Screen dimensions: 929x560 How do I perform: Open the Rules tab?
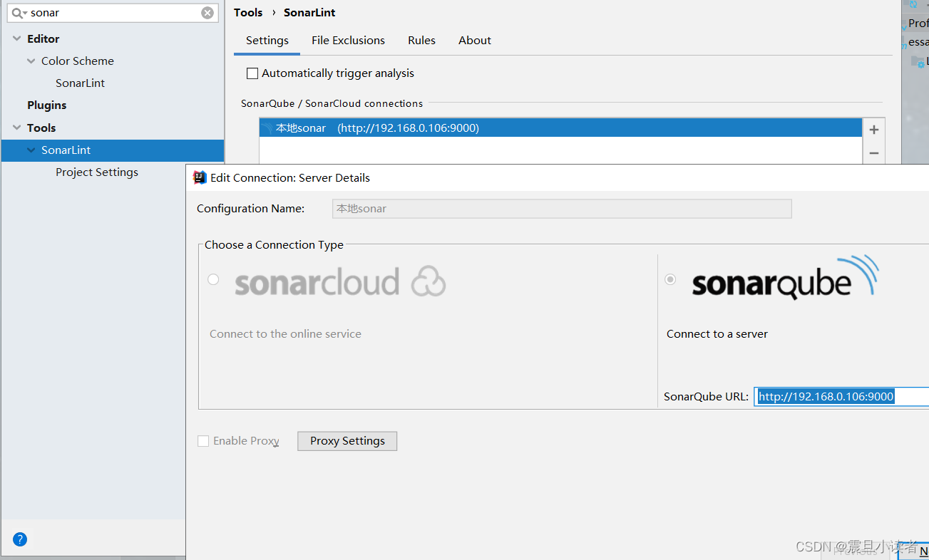click(421, 40)
